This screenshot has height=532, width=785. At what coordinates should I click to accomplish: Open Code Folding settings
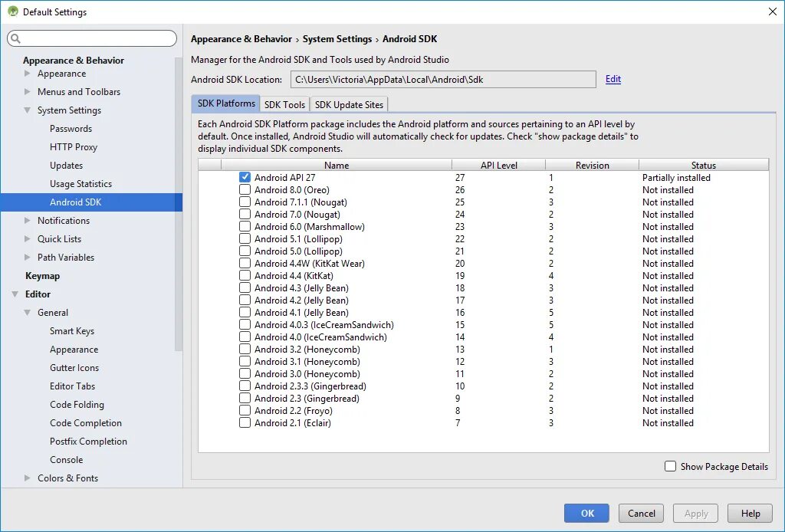pyautogui.click(x=77, y=405)
